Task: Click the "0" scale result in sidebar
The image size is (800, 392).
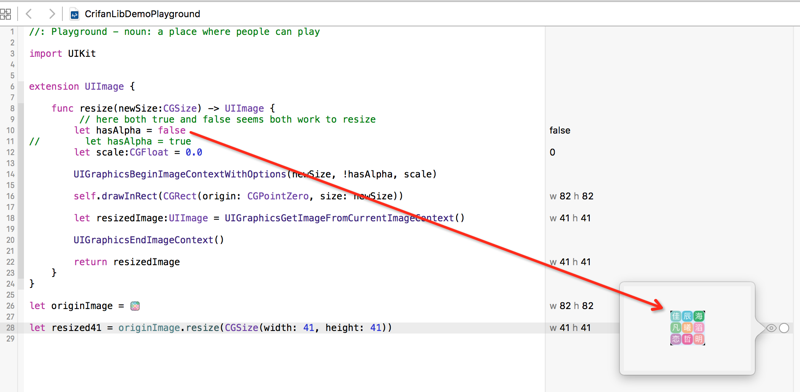Action: click(x=553, y=153)
